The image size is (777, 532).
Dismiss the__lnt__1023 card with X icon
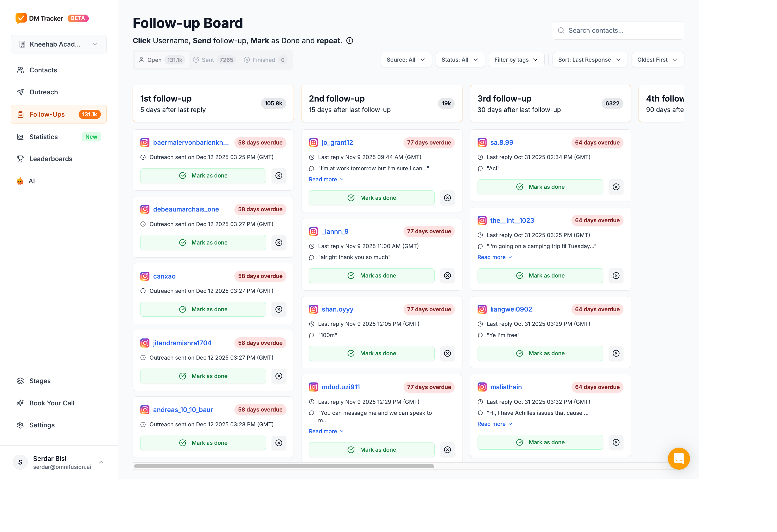tap(616, 276)
